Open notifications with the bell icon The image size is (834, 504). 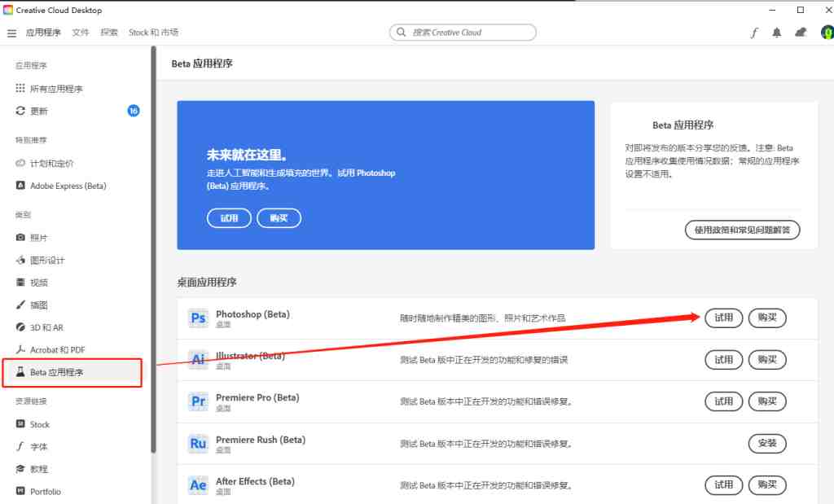pos(776,33)
